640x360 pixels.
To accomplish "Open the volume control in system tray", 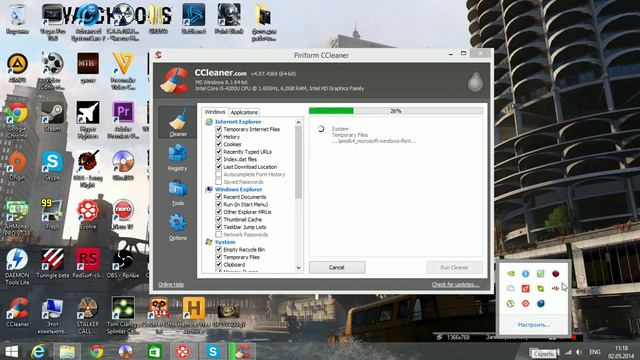I will point(579,352).
